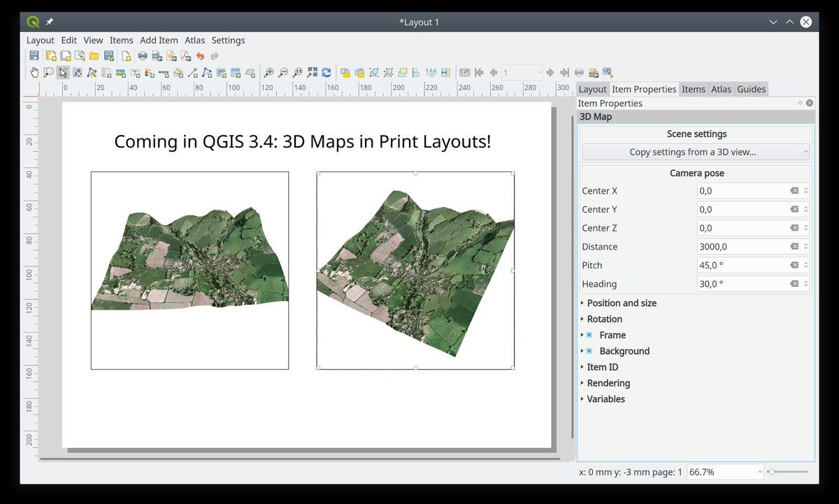Zoom in with magnifier plus icon

pyautogui.click(x=268, y=72)
